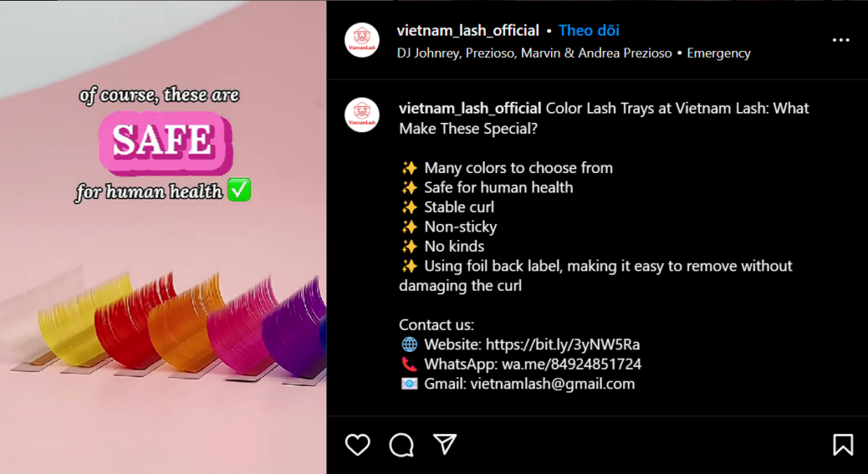Like the post with heart icon
This screenshot has height=474, width=868.
pyautogui.click(x=358, y=444)
